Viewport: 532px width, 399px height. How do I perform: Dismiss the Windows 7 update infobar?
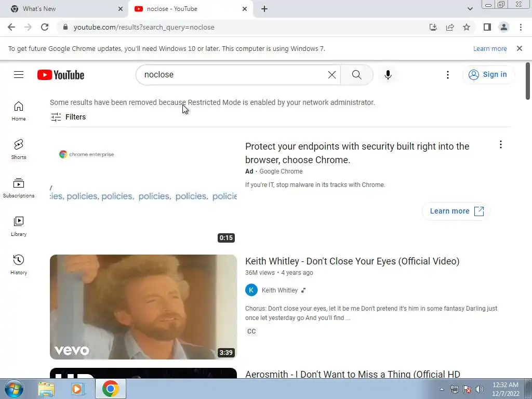point(519,48)
